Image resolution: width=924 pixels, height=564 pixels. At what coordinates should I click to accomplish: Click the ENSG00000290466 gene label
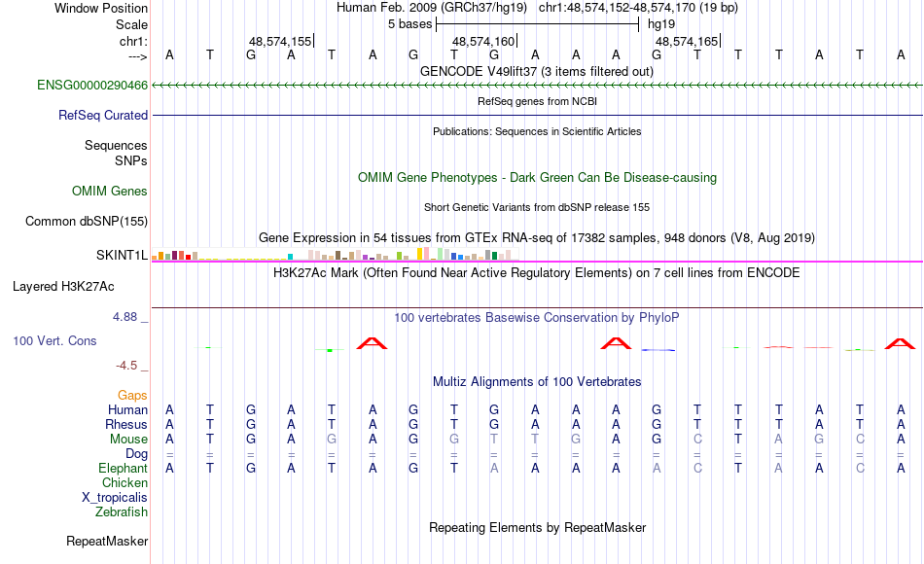point(92,85)
